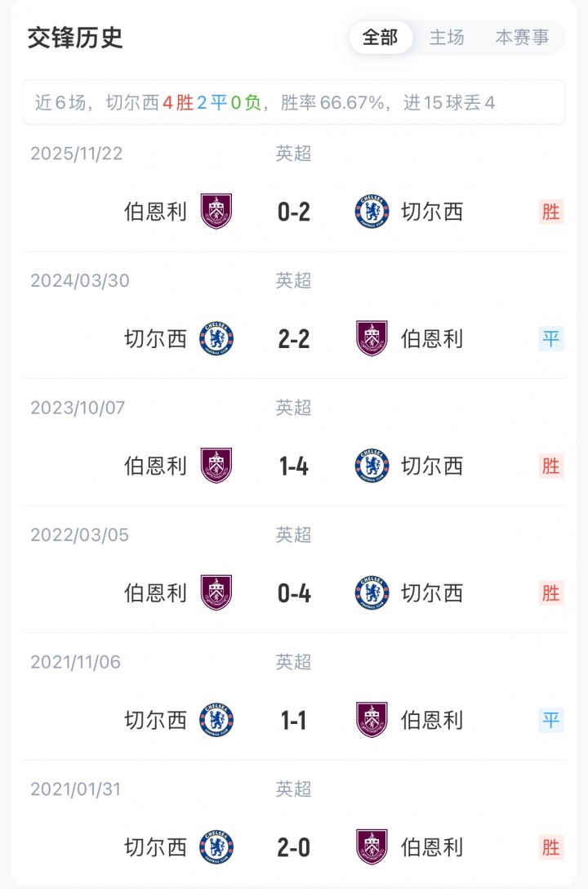Viewport: 588px width, 889px height.
Task: Click Burnley crest in 2024/03/30 match
Action: tap(372, 338)
